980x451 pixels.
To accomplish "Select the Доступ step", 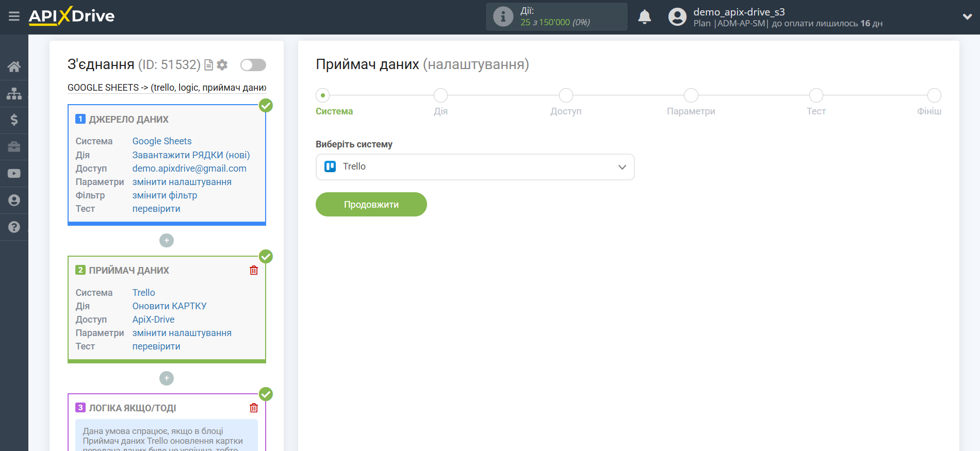I will pyautogui.click(x=566, y=95).
